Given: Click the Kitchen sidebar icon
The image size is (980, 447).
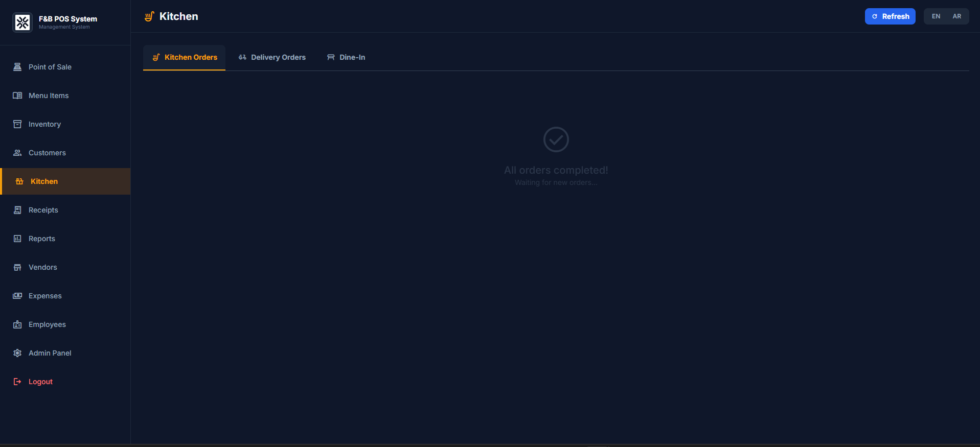Looking at the screenshot, I should (x=19, y=181).
